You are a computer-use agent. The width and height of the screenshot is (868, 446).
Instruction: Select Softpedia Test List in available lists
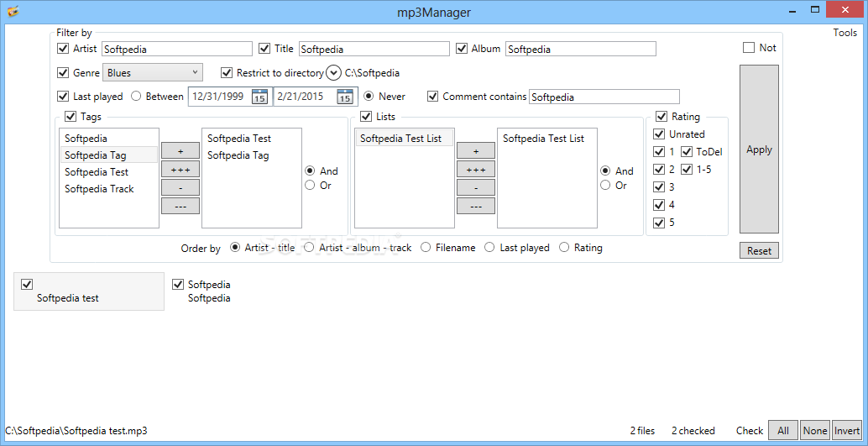point(405,139)
